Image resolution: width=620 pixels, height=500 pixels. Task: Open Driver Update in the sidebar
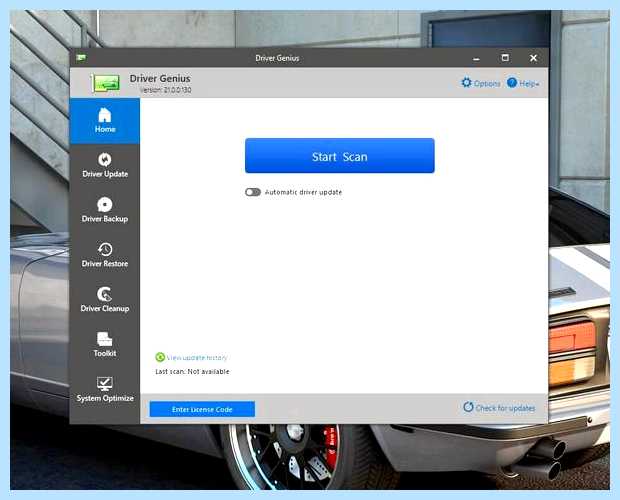point(105,165)
